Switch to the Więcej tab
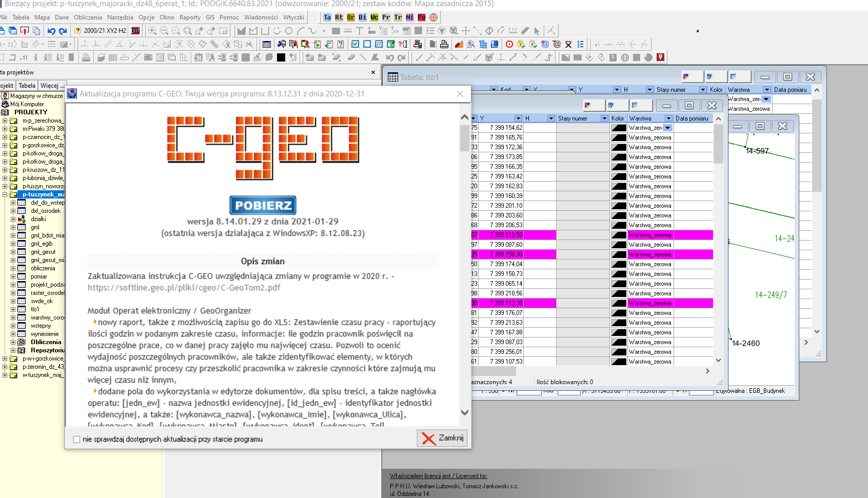This screenshot has width=868, height=498. coord(52,86)
